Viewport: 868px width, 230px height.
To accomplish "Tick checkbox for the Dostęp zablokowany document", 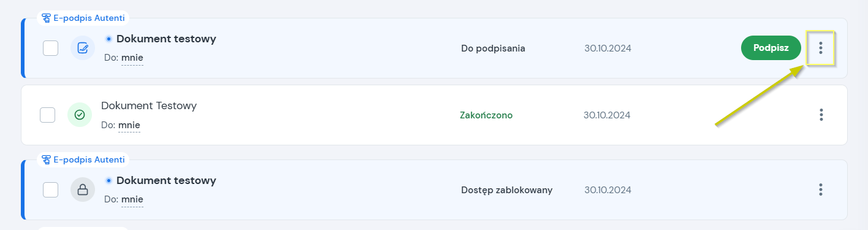I will click(50, 190).
